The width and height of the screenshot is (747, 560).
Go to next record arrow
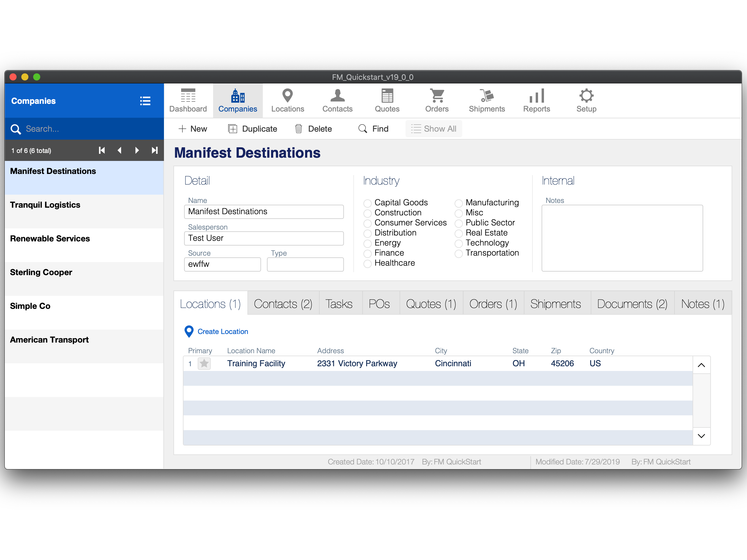137,151
